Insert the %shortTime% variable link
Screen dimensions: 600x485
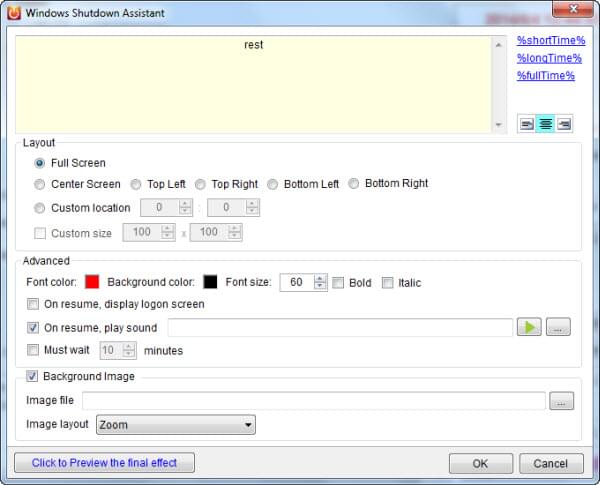coord(550,41)
